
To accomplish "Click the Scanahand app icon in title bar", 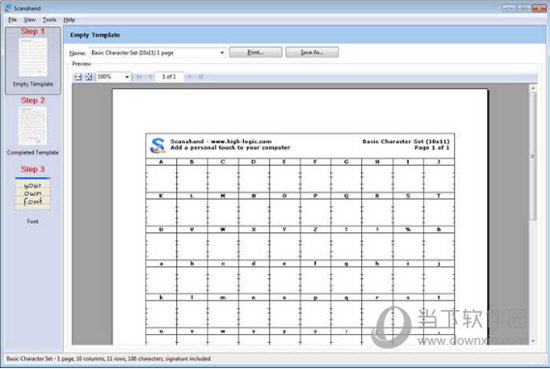I will click(x=8, y=8).
